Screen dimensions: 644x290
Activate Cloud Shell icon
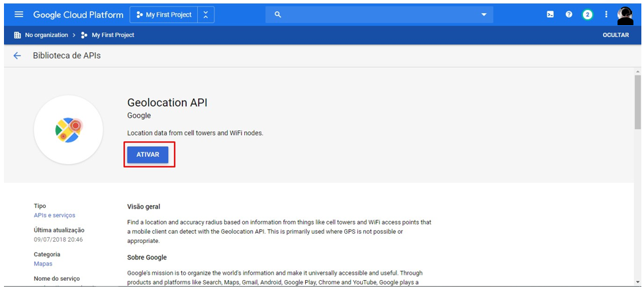point(550,15)
